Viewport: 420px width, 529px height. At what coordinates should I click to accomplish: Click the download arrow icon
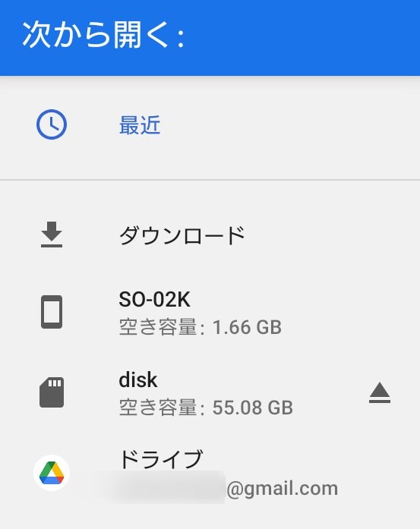[52, 235]
